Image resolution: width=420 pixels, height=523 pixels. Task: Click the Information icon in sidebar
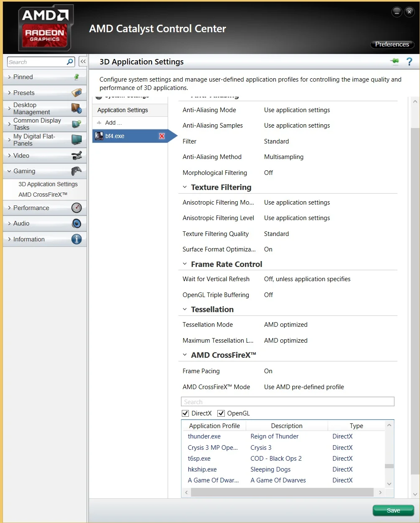(x=76, y=239)
